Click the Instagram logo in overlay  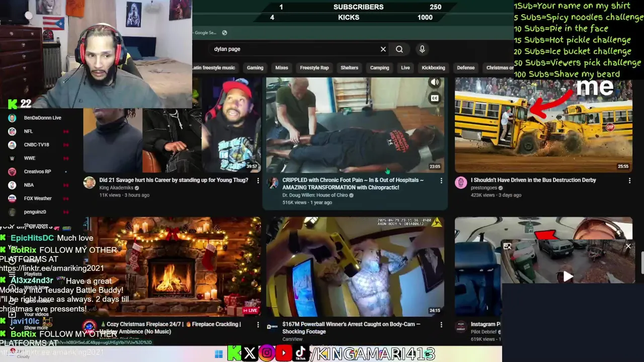click(x=267, y=353)
